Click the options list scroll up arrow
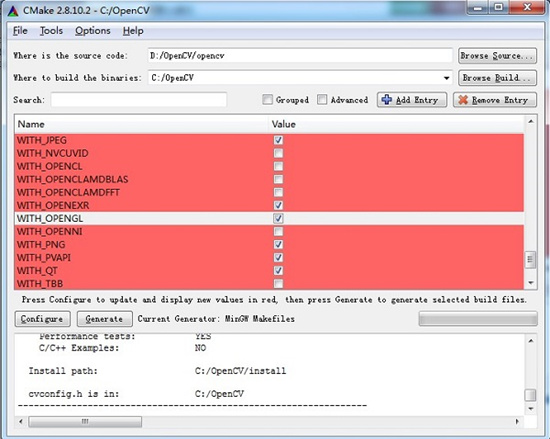Screen dimensions: 550x439 [531, 121]
